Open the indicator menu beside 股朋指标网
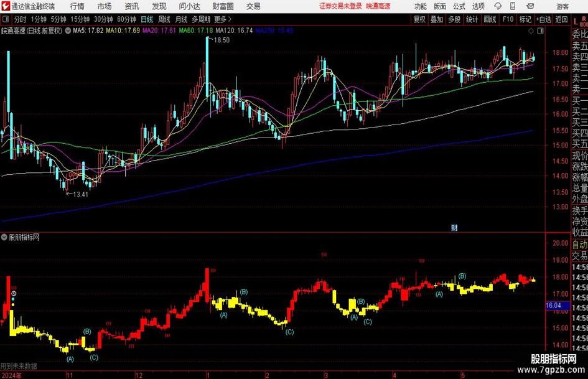This screenshot has height=379, width=588. [x=4, y=237]
